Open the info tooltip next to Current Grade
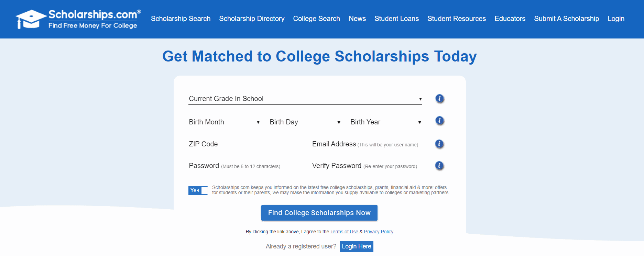The width and height of the screenshot is (644, 256). [x=439, y=99]
